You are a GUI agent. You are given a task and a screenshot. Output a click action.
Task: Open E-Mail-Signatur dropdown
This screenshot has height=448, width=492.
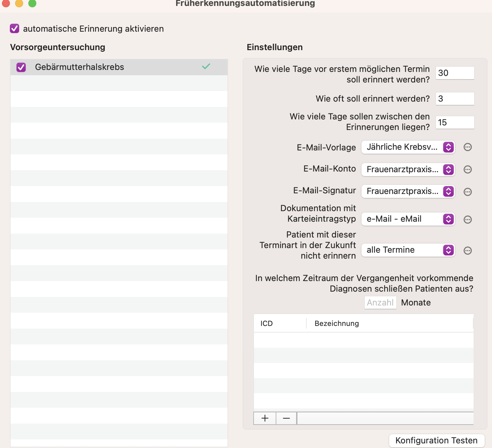pyautogui.click(x=408, y=191)
